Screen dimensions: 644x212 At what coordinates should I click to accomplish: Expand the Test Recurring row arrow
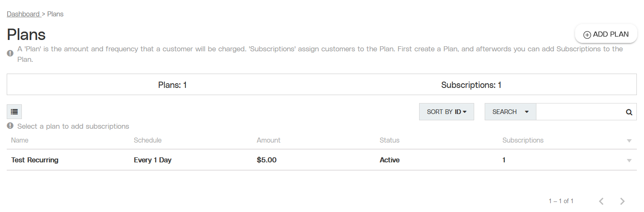coord(629,160)
